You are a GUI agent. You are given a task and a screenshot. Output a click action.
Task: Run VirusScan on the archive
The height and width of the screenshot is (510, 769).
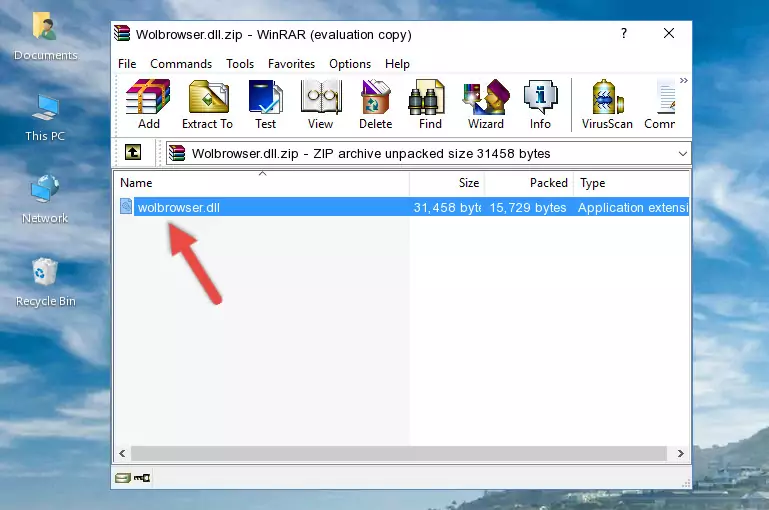click(607, 104)
